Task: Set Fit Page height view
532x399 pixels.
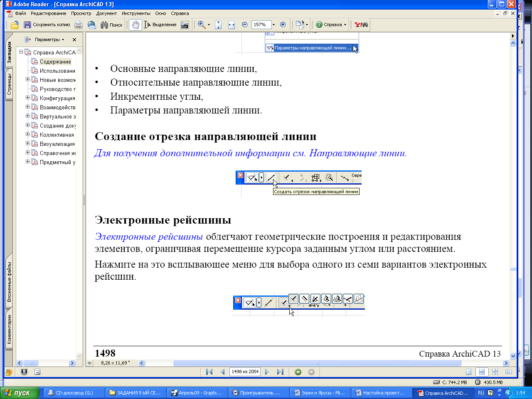Action: [x=219, y=25]
